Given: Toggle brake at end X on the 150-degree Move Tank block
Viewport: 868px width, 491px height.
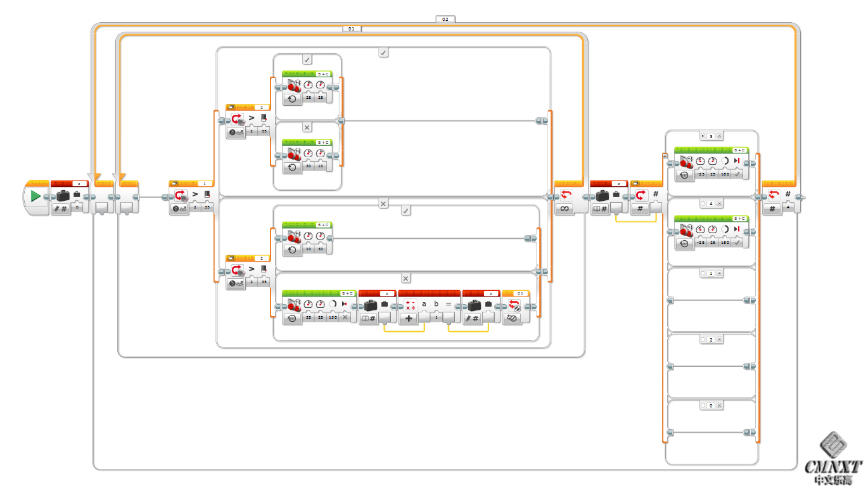Looking at the screenshot, I should [345, 317].
